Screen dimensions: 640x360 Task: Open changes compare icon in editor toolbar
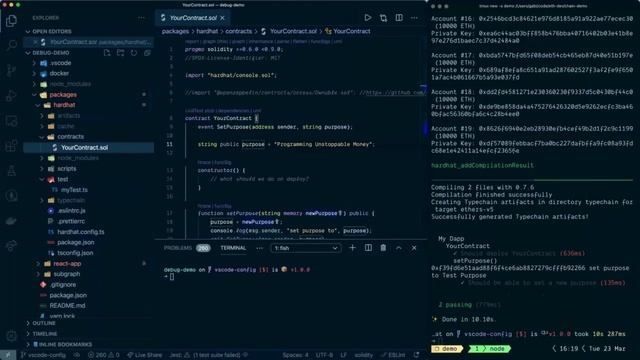tap(383, 18)
